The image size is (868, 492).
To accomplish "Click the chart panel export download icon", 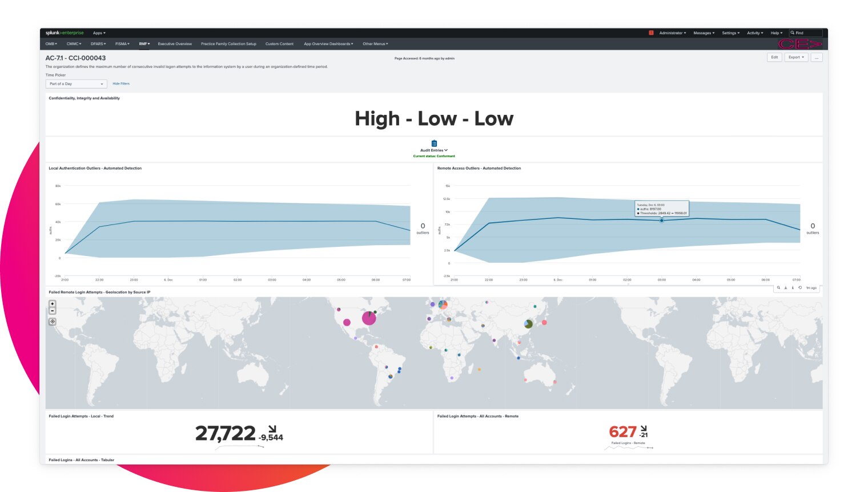I will [786, 288].
